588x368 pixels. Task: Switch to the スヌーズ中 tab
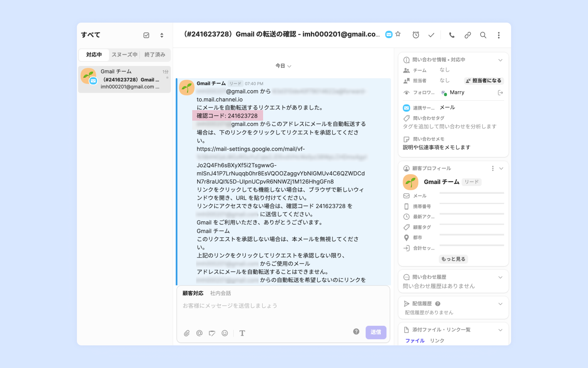click(124, 55)
